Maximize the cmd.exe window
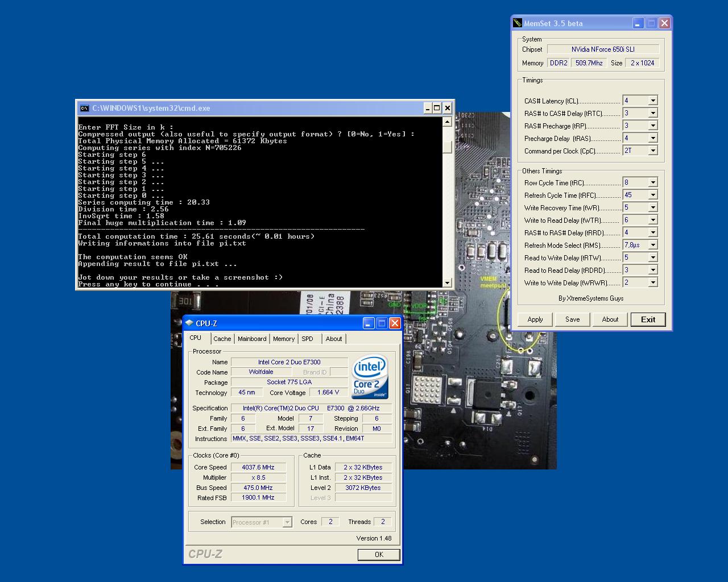 (x=437, y=108)
